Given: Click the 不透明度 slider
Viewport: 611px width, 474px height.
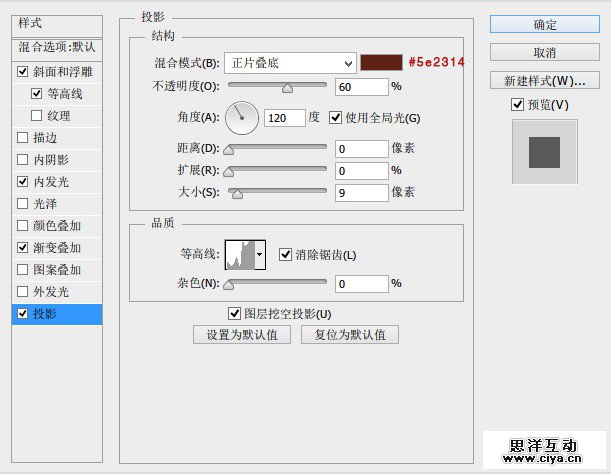Looking at the screenshot, I should point(278,88).
